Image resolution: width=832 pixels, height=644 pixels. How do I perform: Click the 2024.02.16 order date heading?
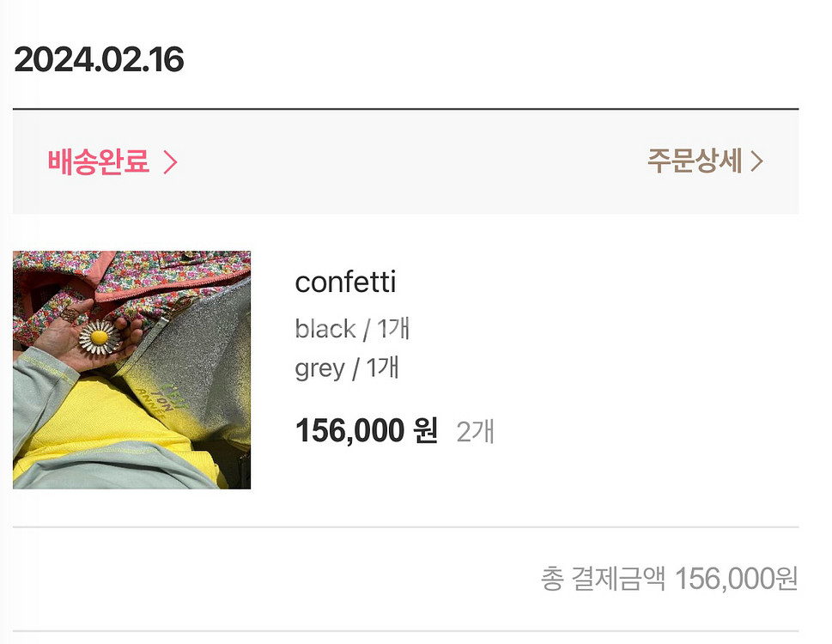pos(99,60)
